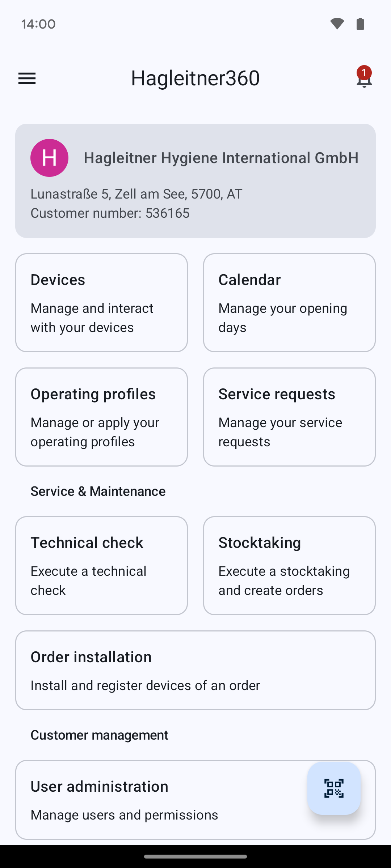This screenshot has width=391, height=868.
Task: Tap the Customer management section header
Action: 100,735
